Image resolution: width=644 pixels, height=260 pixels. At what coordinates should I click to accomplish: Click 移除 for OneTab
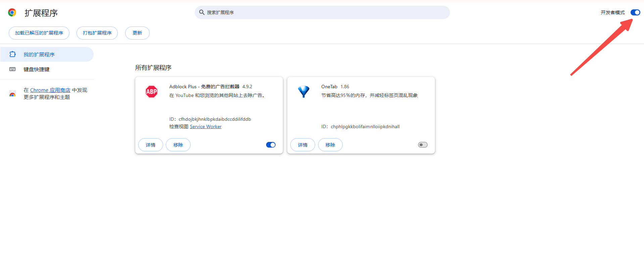330,145
